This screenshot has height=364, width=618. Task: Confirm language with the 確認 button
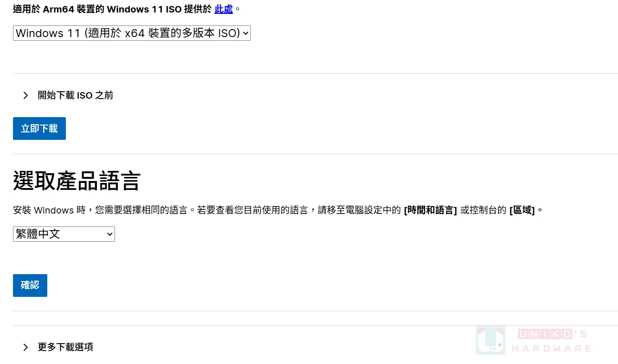30,285
